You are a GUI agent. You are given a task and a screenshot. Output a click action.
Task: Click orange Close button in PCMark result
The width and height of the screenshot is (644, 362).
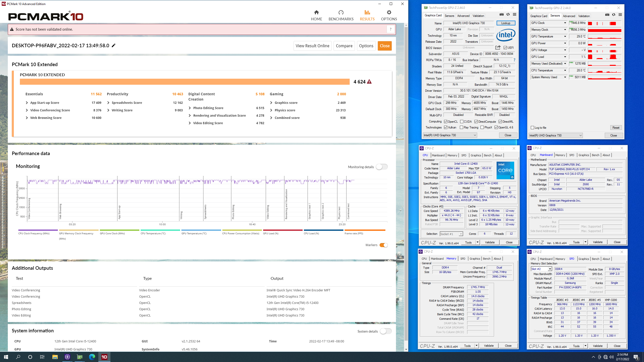pos(384,46)
